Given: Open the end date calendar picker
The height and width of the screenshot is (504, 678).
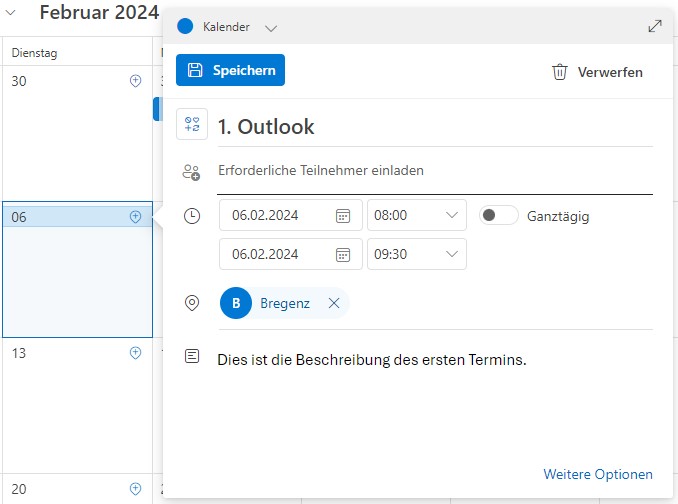Looking at the screenshot, I should click(342, 254).
